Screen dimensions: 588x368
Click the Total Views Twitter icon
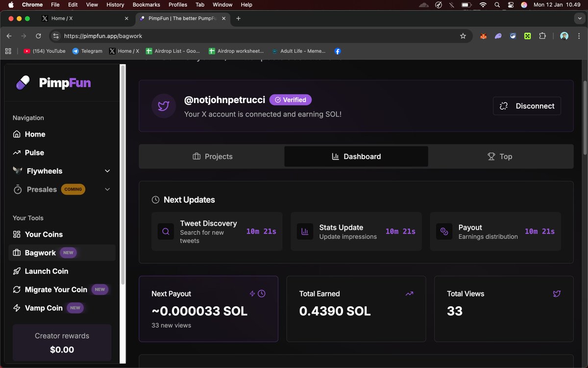pyautogui.click(x=557, y=293)
